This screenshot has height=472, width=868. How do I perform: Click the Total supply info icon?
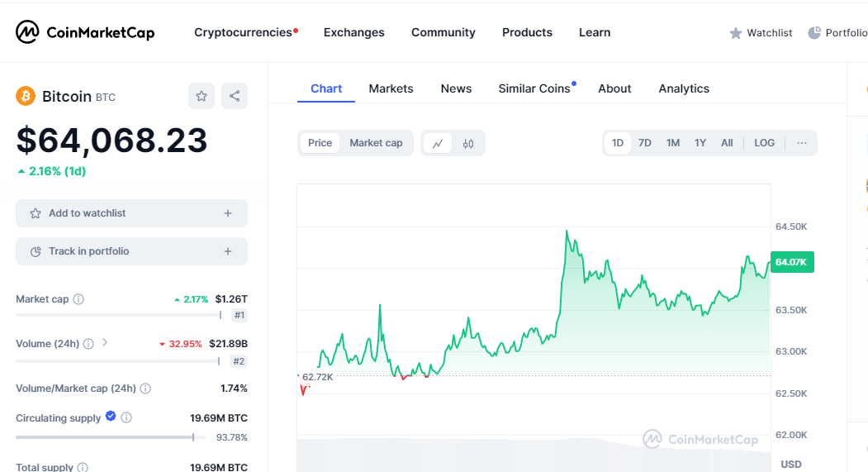pos(83,468)
